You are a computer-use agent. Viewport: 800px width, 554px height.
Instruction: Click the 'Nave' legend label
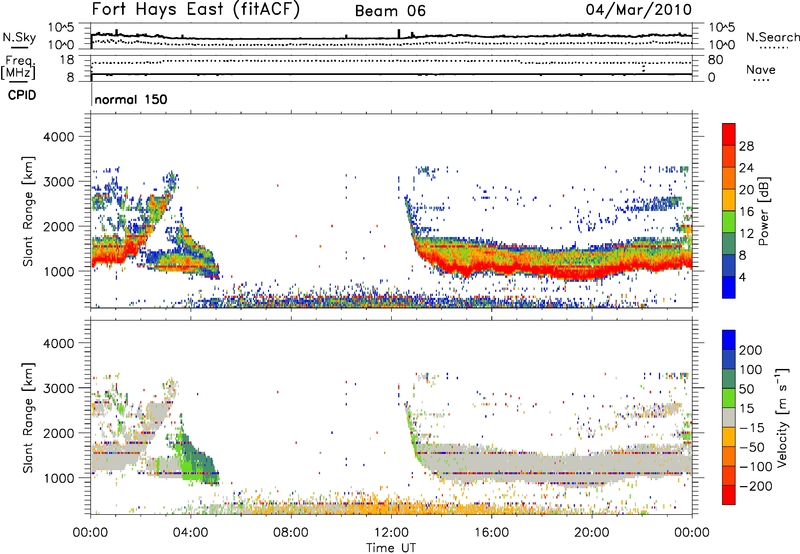point(761,69)
